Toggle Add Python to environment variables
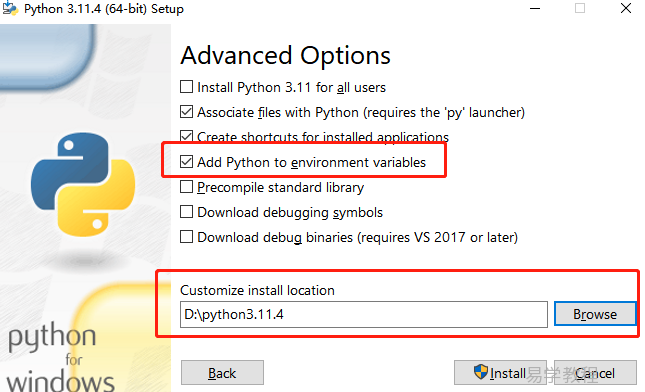Screen dimensions: 645x392 click(x=186, y=162)
